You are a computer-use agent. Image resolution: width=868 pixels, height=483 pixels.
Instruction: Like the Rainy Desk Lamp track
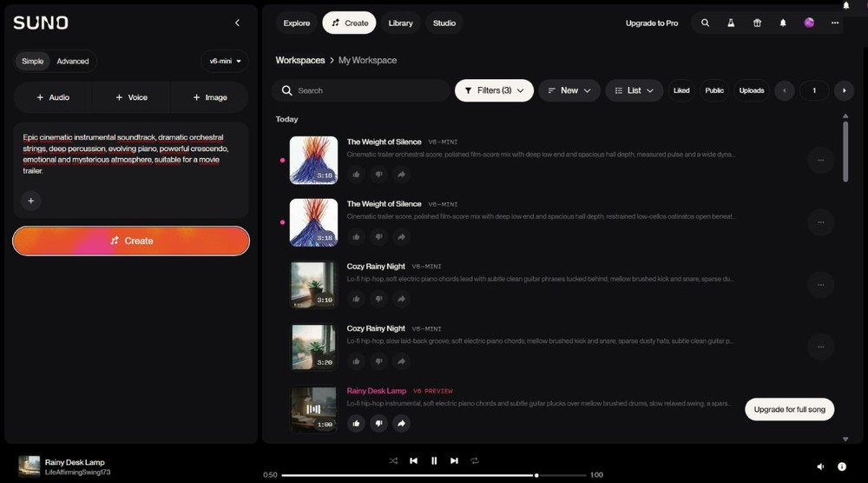pos(356,423)
